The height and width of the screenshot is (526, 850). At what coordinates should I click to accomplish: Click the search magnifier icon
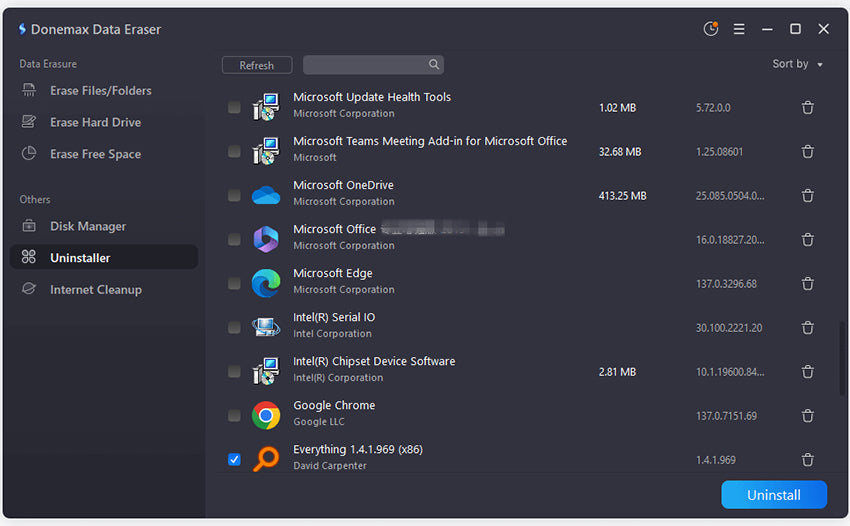434,65
